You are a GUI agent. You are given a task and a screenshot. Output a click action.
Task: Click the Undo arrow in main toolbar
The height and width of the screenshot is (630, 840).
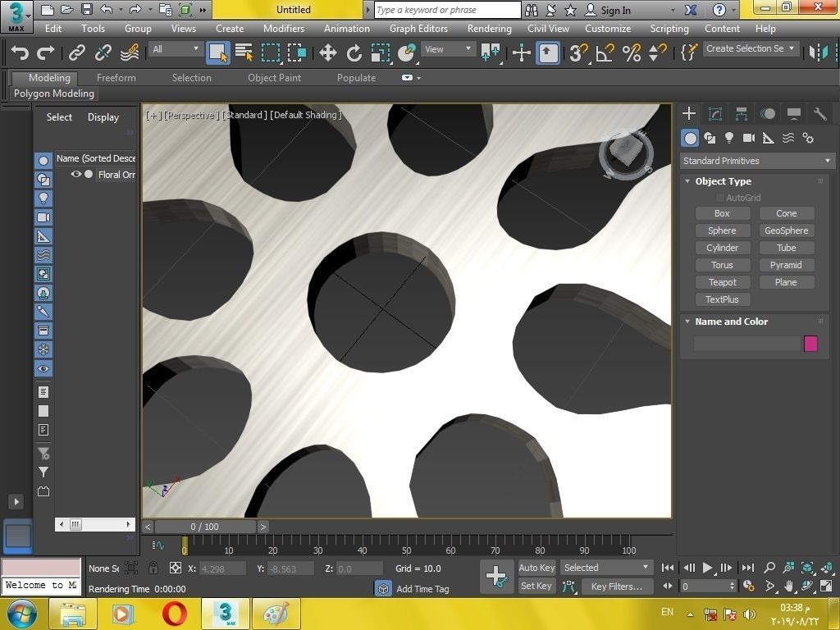20,52
